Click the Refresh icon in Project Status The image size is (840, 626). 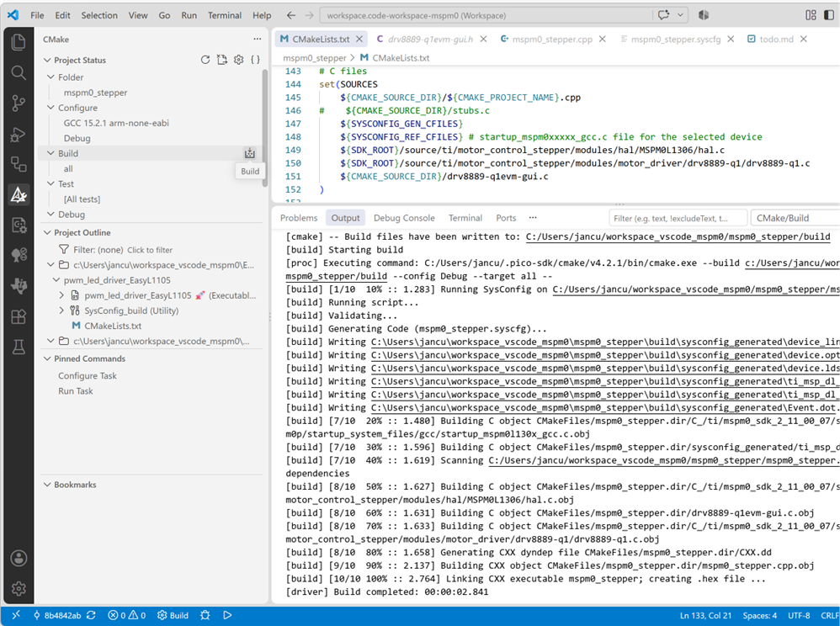(205, 60)
